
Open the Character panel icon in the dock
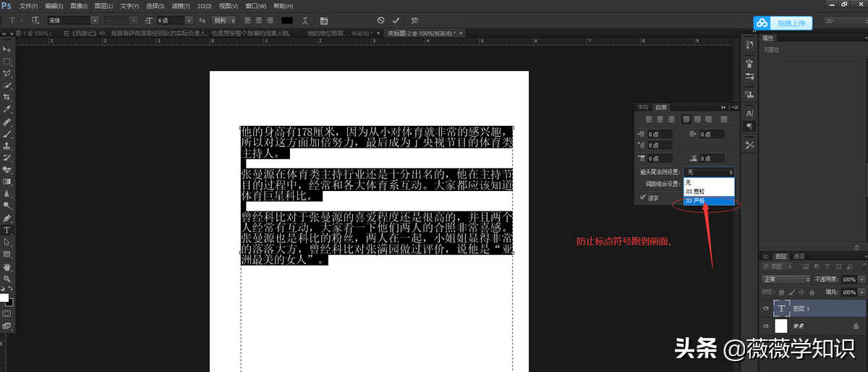(x=749, y=114)
